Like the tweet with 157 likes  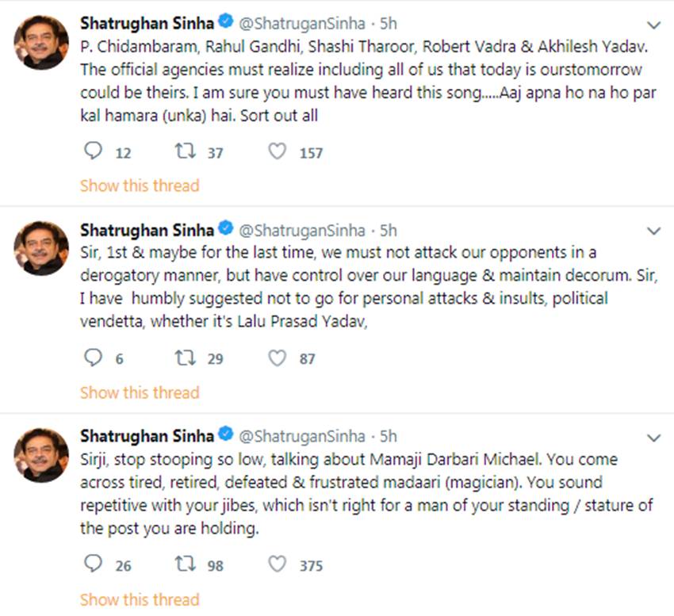276,151
